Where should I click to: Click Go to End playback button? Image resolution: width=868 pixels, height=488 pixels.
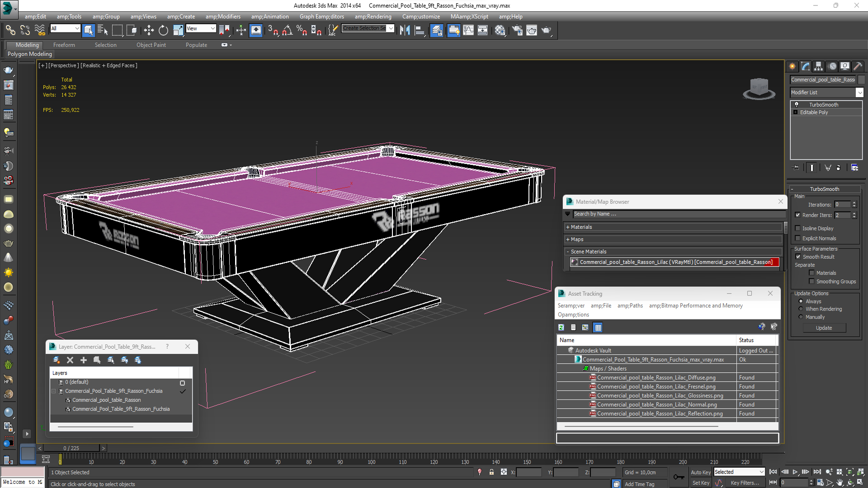pos(817,472)
